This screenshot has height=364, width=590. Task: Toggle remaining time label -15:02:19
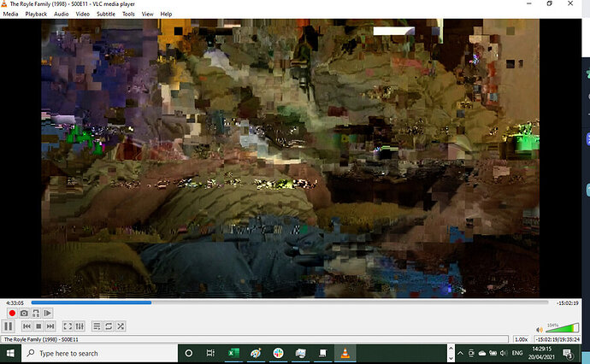(x=568, y=302)
